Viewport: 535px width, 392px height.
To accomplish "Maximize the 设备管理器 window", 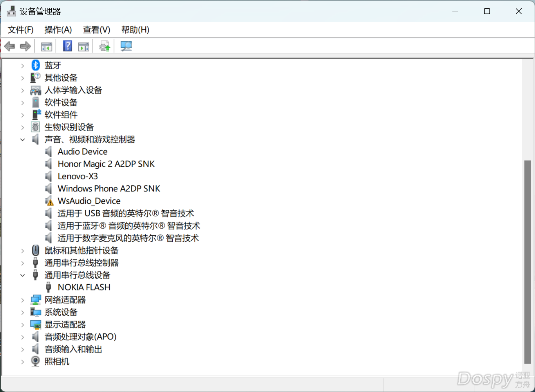I will click(x=487, y=11).
